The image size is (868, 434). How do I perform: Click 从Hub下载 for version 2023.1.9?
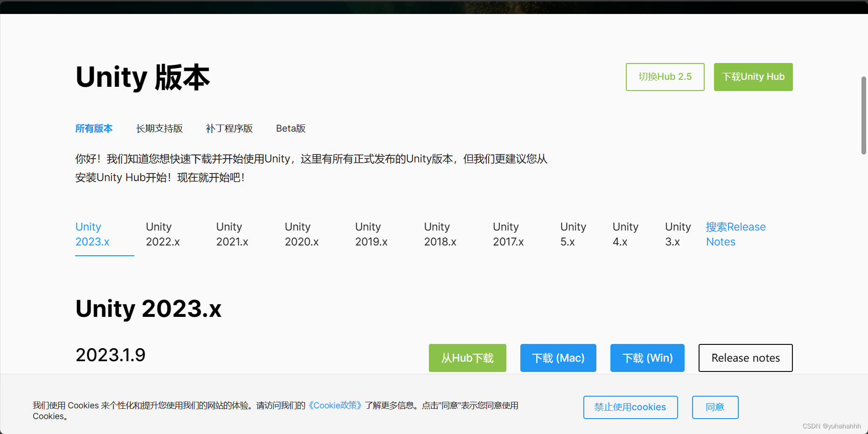click(x=468, y=358)
